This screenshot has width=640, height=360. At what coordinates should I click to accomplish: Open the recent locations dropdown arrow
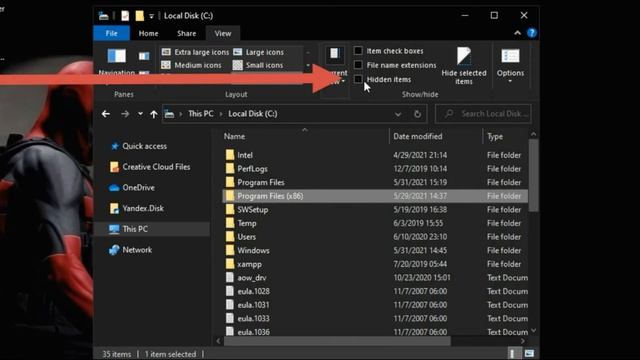140,114
